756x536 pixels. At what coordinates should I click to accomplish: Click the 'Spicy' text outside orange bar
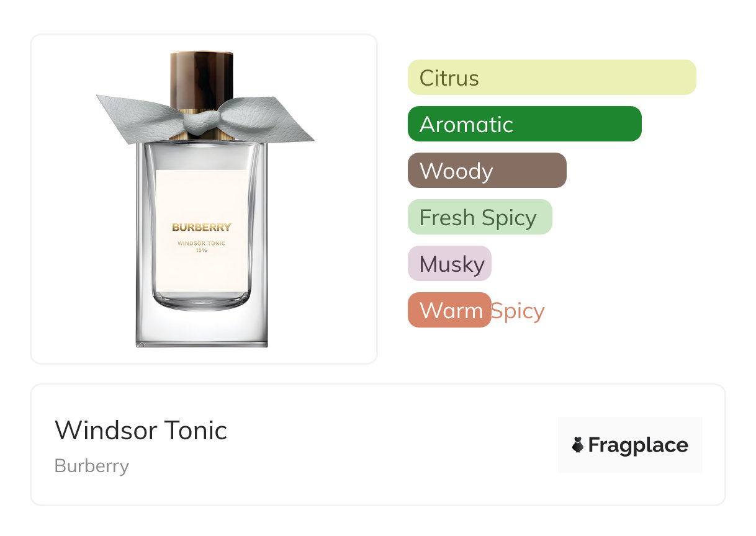pos(518,311)
